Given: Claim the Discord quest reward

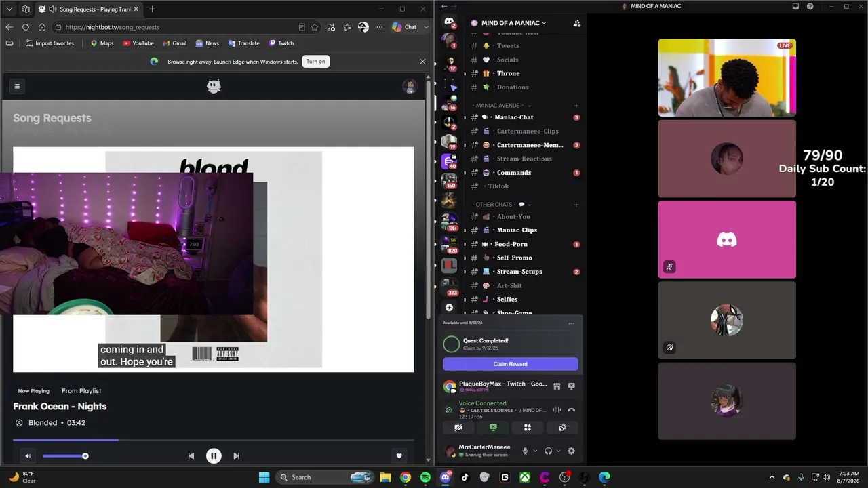Looking at the screenshot, I should pos(511,364).
